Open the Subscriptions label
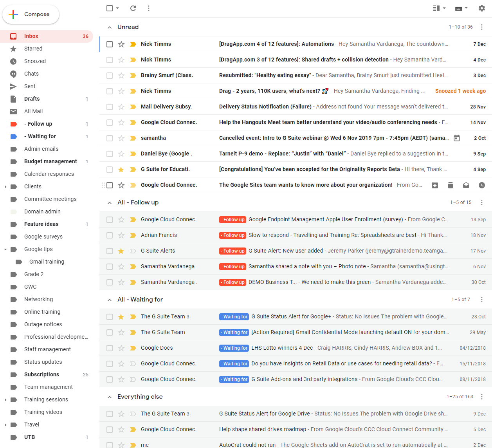 (47, 375)
